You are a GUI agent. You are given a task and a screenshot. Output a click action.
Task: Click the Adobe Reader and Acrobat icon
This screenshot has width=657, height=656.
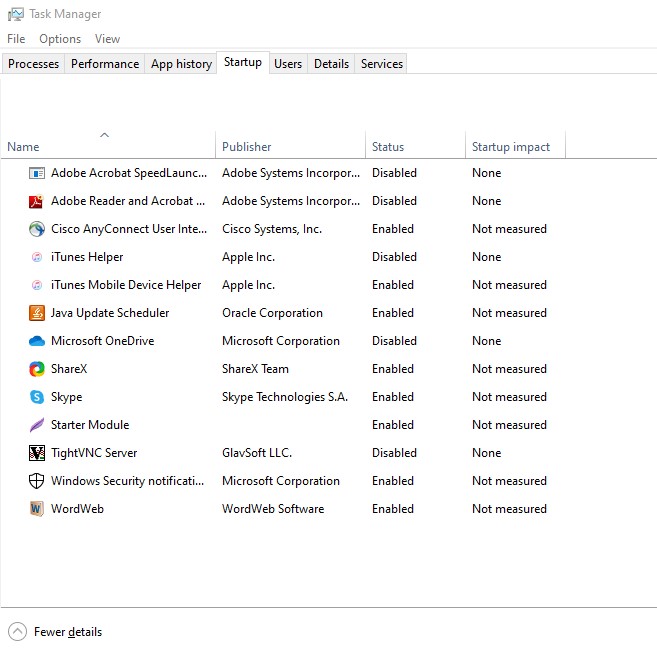point(36,201)
